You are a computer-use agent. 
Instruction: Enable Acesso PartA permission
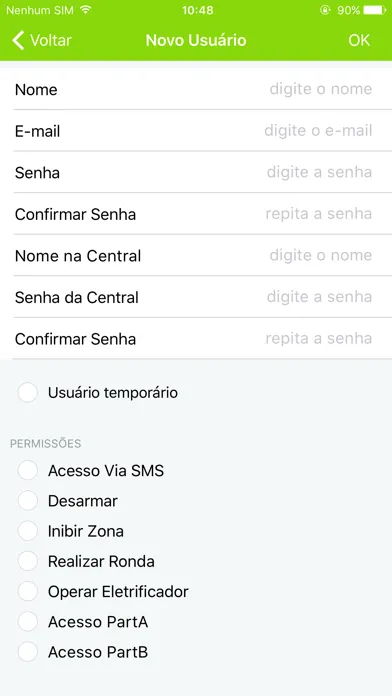tap(28, 622)
